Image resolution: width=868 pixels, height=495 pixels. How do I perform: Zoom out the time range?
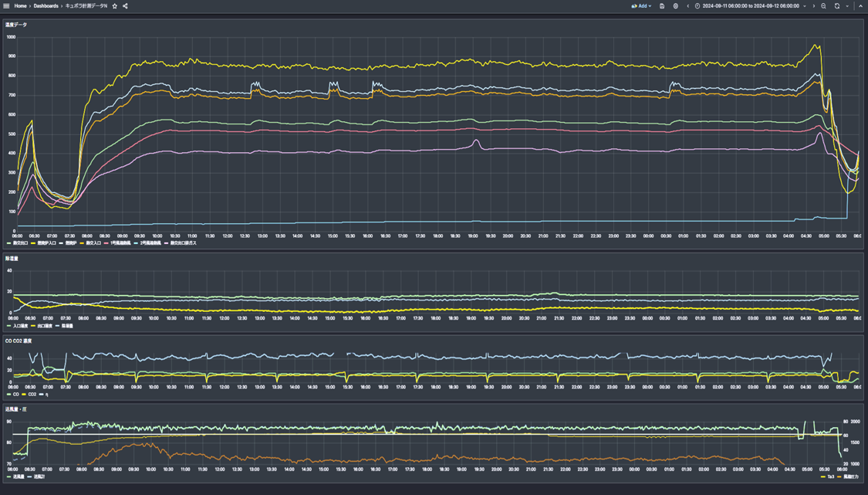[x=823, y=6]
